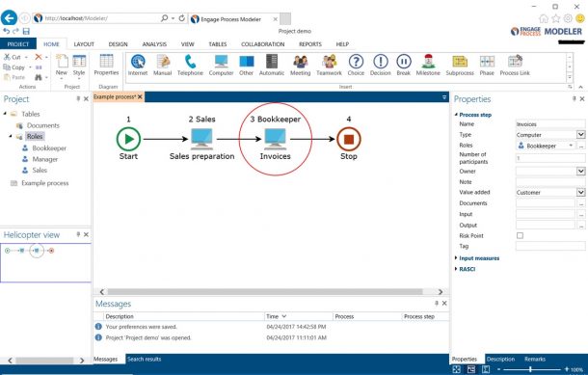This screenshot has width=588, height=375.
Task: Click the Output browse button
Action: point(581,225)
